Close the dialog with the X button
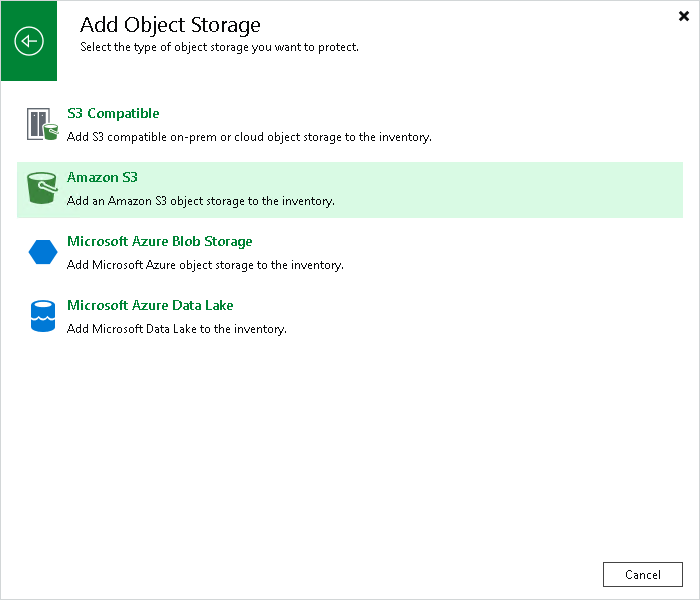700x600 pixels. (683, 16)
